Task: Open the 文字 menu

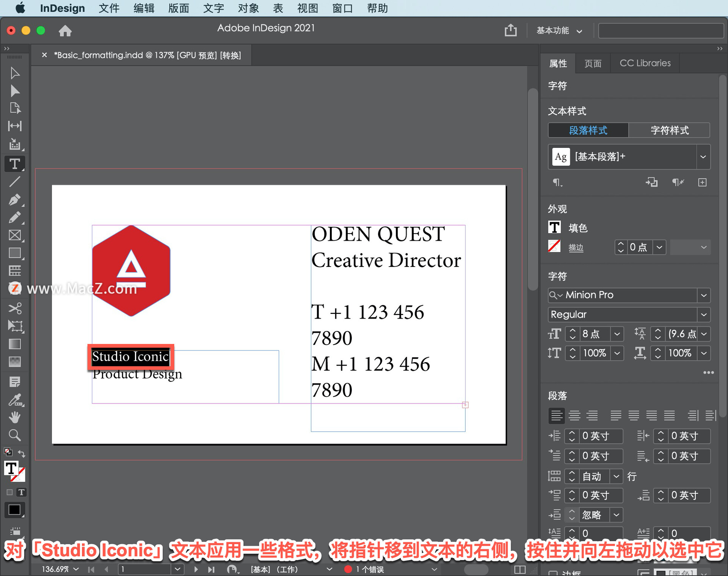Action: point(213,8)
